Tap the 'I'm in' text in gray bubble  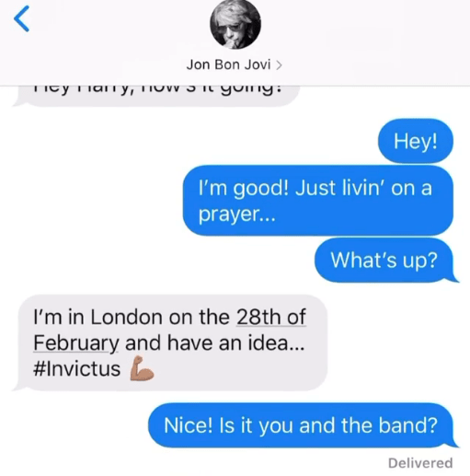59,317
